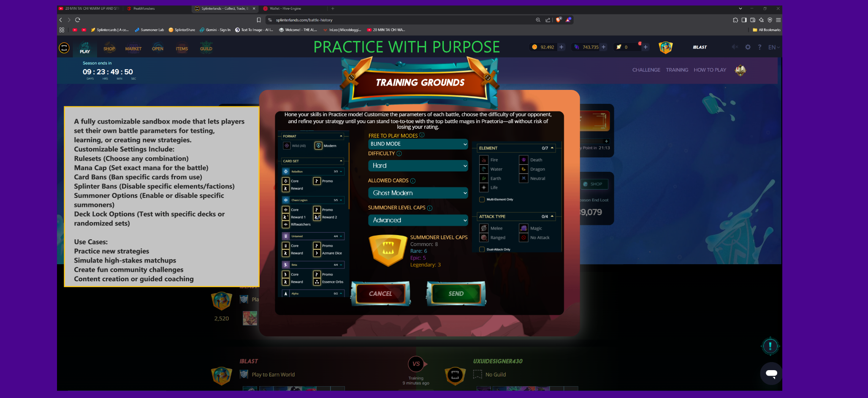Select the Magic attack type icon
The image size is (868, 398).
pos(524,228)
